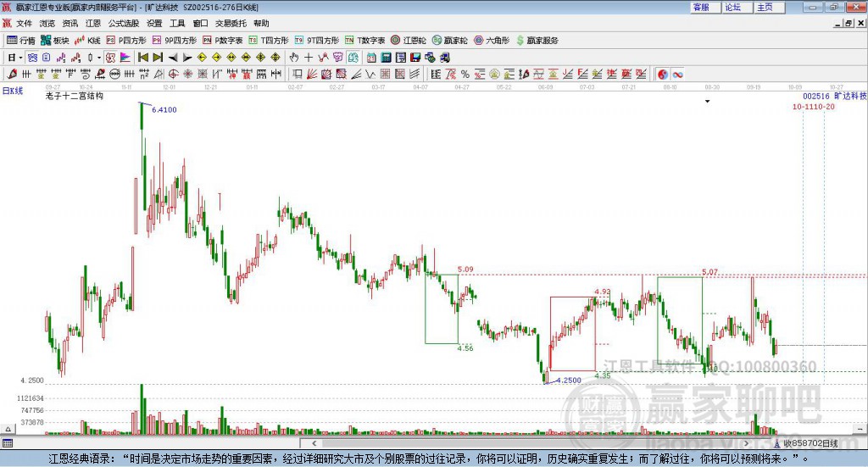Open the 窗口 menu
Image resolution: width=868 pixels, height=467 pixels.
click(x=200, y=23)
